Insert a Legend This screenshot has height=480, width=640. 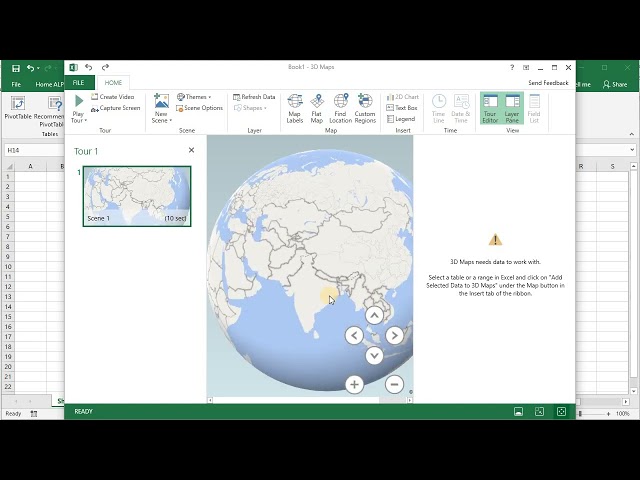pos(401,119)
